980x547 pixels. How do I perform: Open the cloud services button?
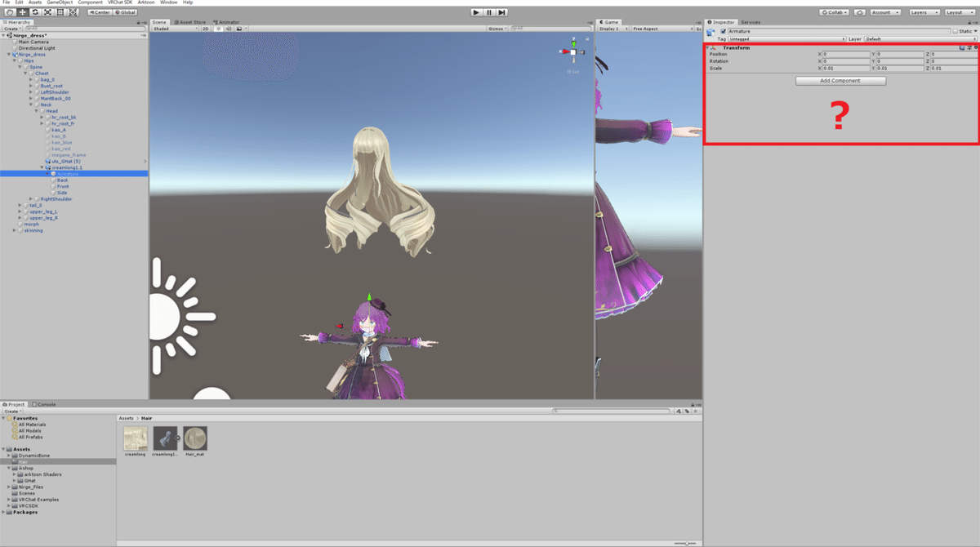[x=860, y=12]
